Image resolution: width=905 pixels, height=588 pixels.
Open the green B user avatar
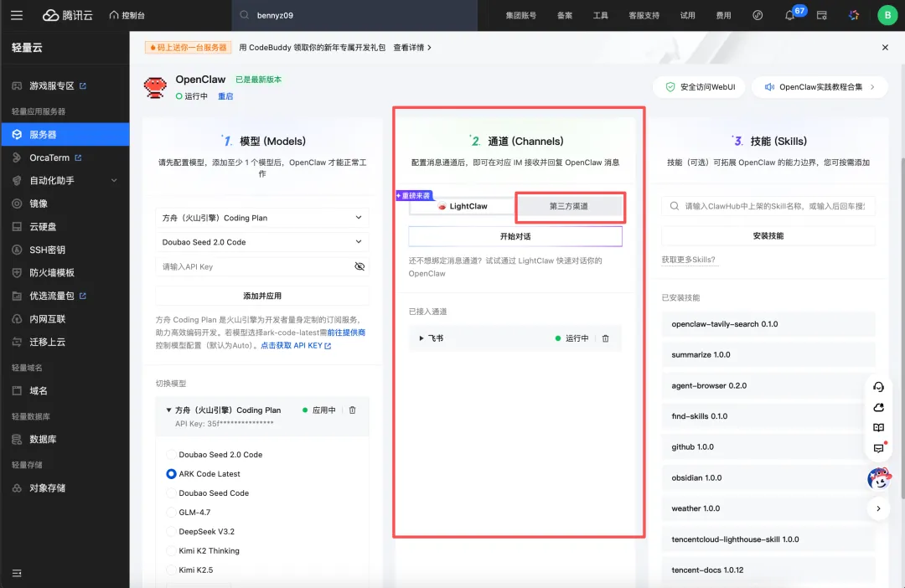pos(887,15)
